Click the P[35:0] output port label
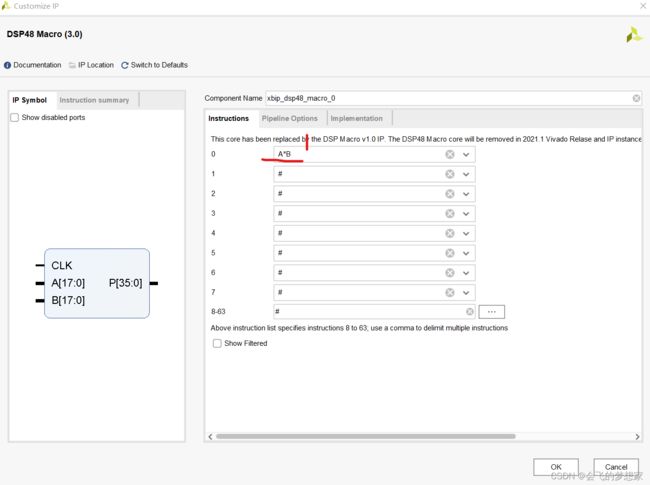The width and height of the screenshot is (650, 485). (x=125, y=283)
